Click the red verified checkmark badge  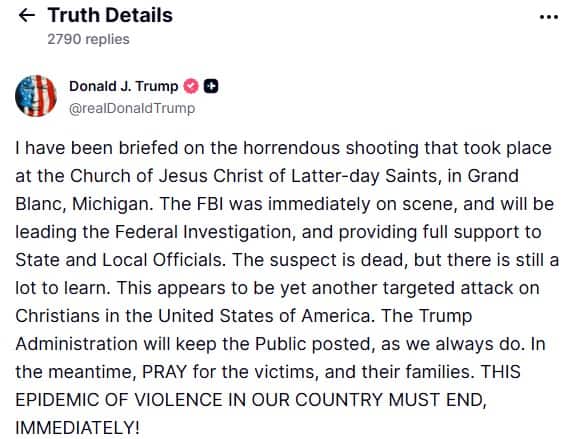(x=191, y=86)
